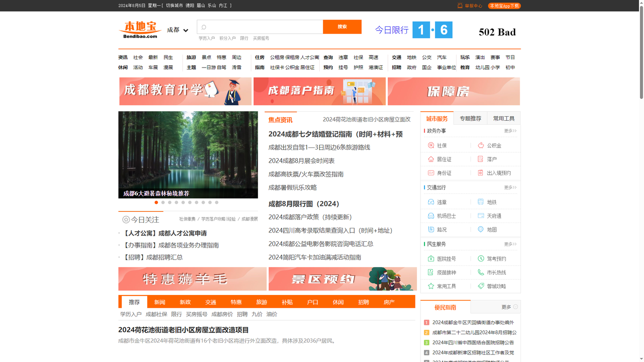The height and width of the screenshot is (362, 644).
Task: Open 成都教育升学 banner
Action: coord(185,91)
